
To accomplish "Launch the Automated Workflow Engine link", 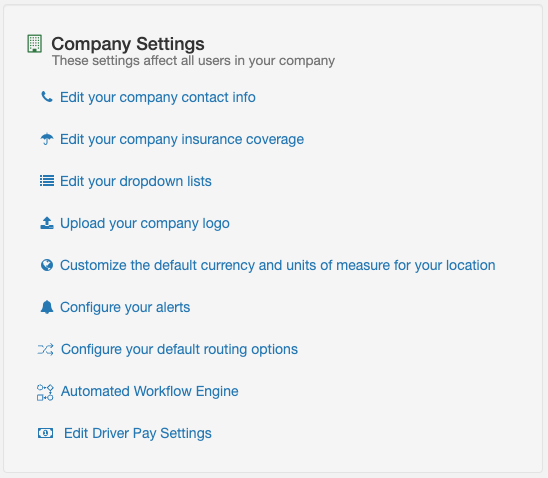I will (150, 391).
